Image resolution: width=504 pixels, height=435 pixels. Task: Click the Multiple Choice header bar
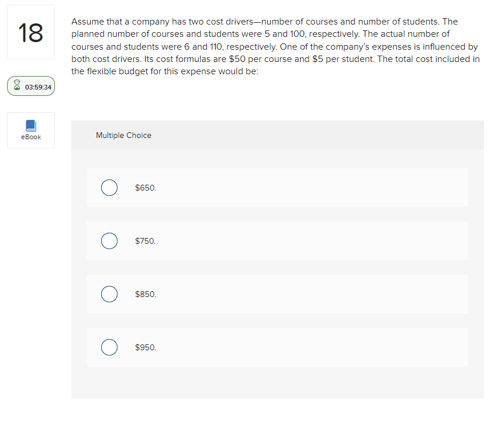pos(123,135)
